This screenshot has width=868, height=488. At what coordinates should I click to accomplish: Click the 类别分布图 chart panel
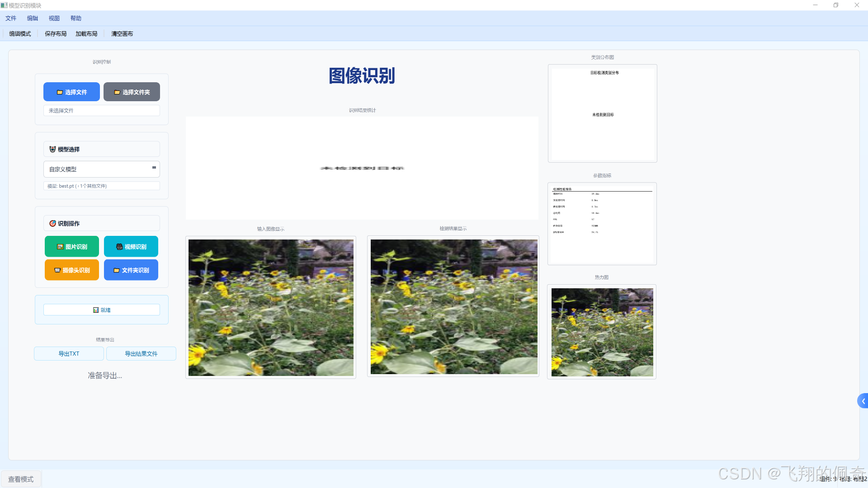(x=603, y=113)
